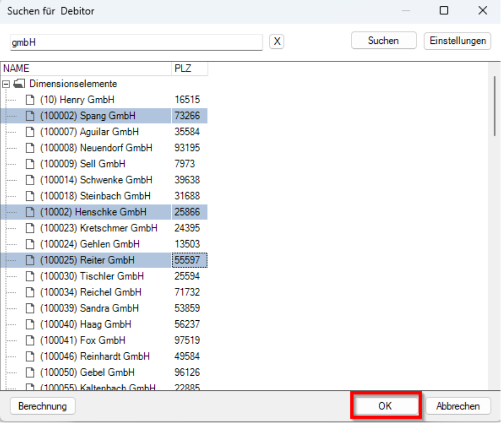This screenshot has height=424, width=504.
Task: Click PLZ cell 7973
Action: [185, 164]
